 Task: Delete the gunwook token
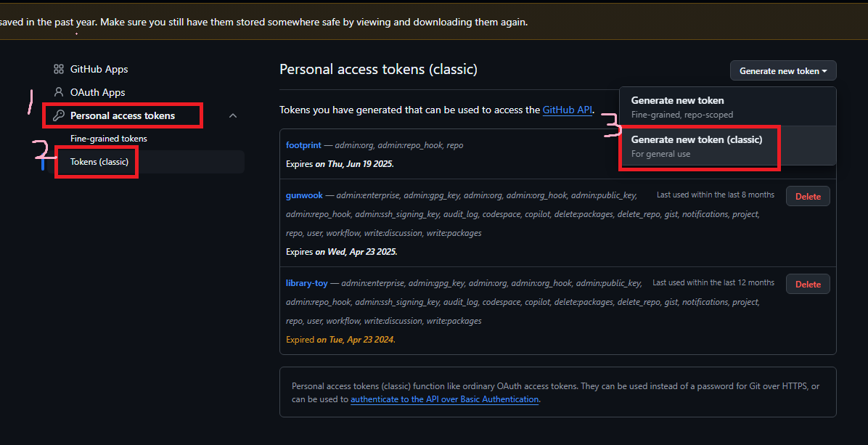(808, 197)
